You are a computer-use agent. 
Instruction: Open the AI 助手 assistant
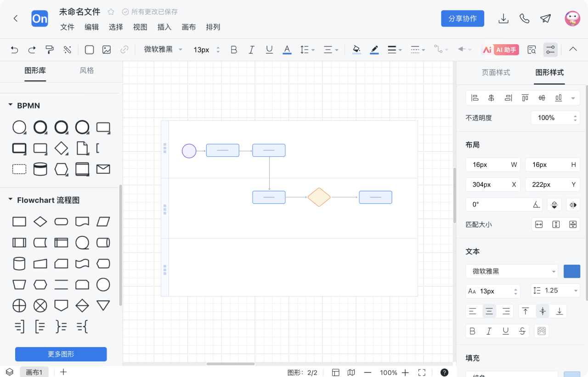click(501, 50)
